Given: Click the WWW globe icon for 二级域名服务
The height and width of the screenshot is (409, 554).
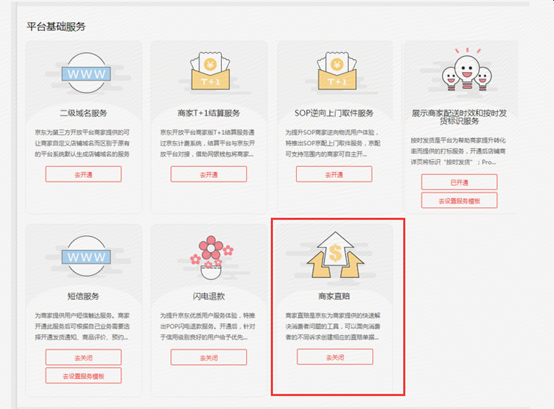Looking at the screenshot, I should point(86,73).
